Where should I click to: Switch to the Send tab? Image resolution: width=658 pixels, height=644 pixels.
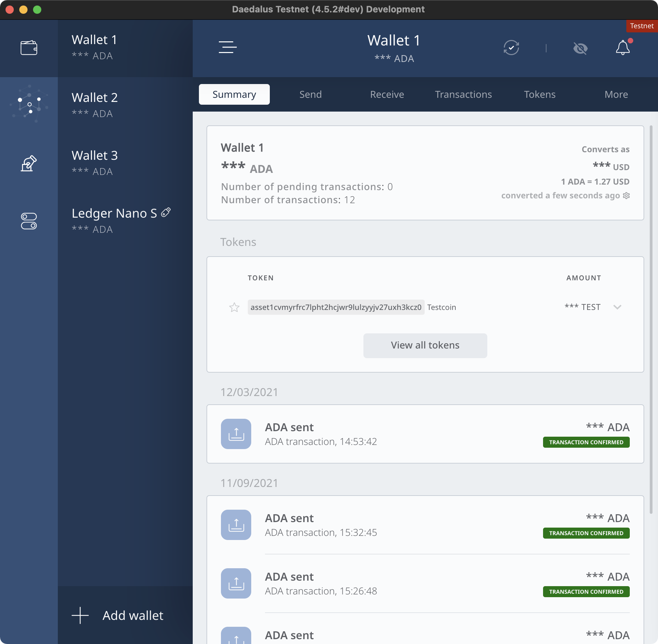tap(311, 94)
